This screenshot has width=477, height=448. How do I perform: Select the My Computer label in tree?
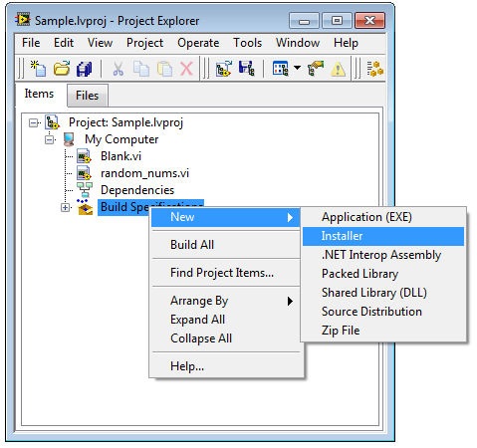[121, 139]
